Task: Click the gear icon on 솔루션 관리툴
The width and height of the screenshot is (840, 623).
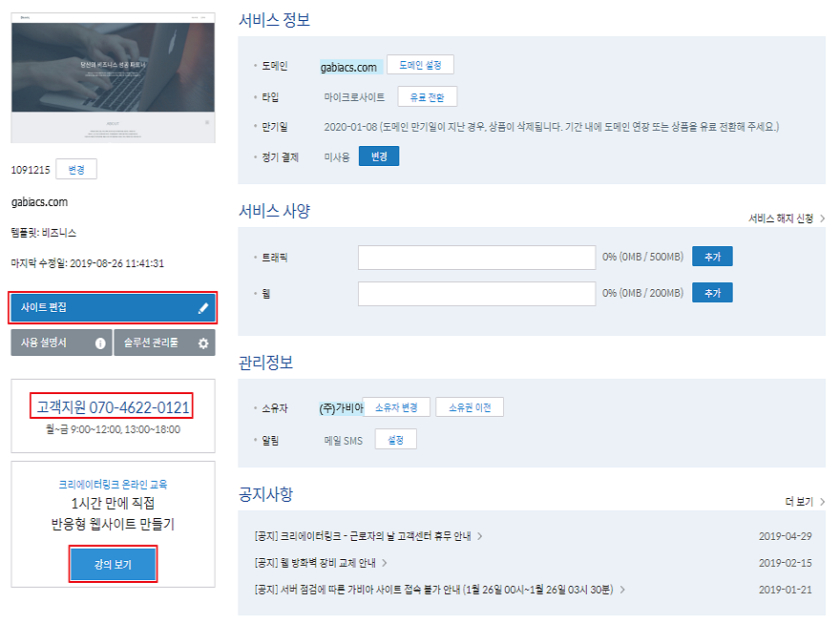Action: pyautogui.click(x=203, y=343)
